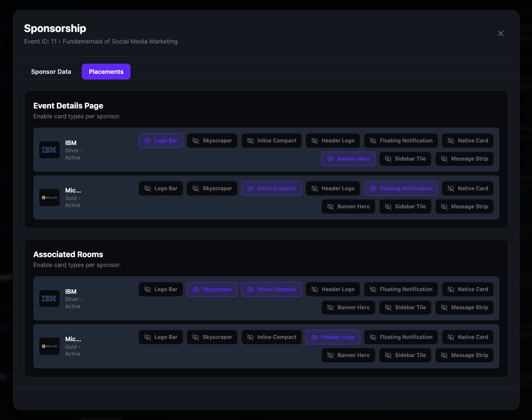Disable Floating Notification for Microsoft on Event Details Page
Image resolution: width=532 pixels, height=420 pixels.
(x=401, y=189)
